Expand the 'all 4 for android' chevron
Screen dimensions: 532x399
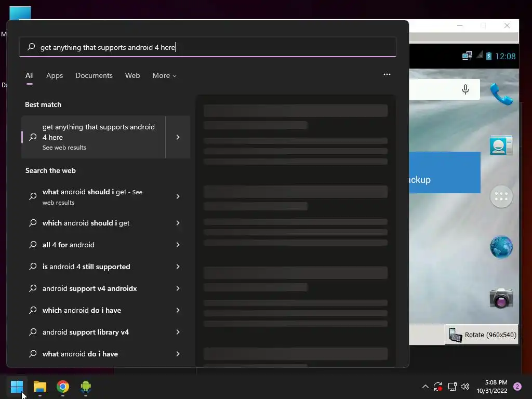[178, 245]
